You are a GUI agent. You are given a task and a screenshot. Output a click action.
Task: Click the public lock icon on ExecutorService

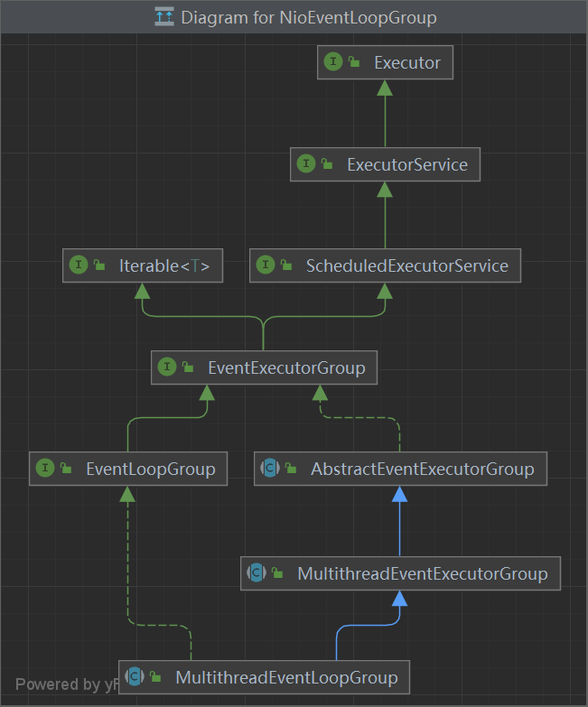click(x=327, y=163)
